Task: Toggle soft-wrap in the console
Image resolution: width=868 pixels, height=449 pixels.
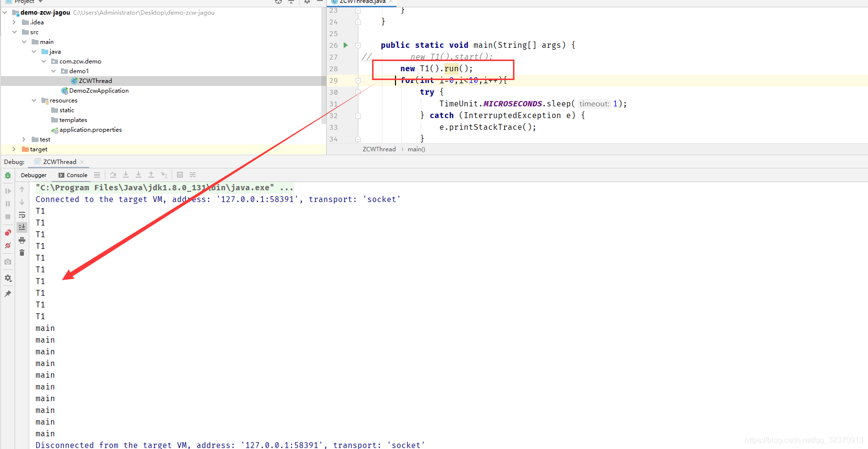Action: point(22,215)
